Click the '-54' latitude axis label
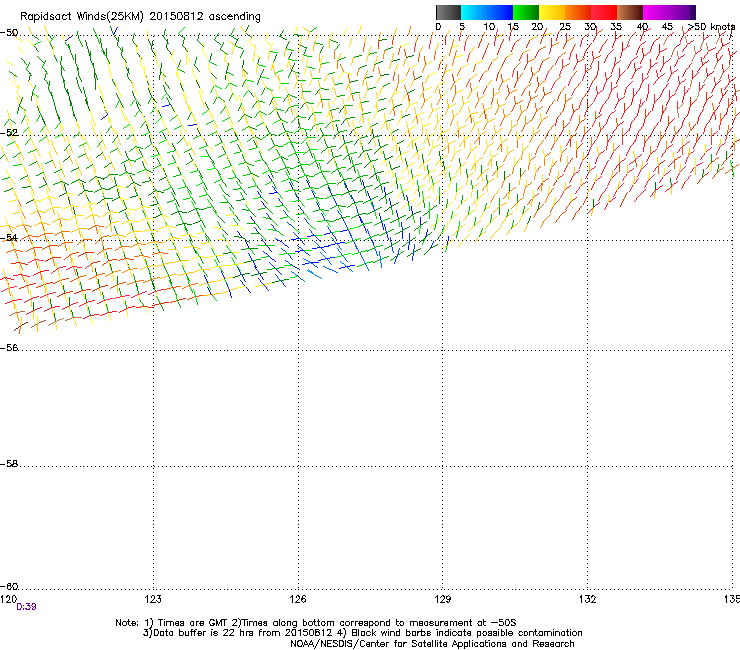 click(9, 237)
